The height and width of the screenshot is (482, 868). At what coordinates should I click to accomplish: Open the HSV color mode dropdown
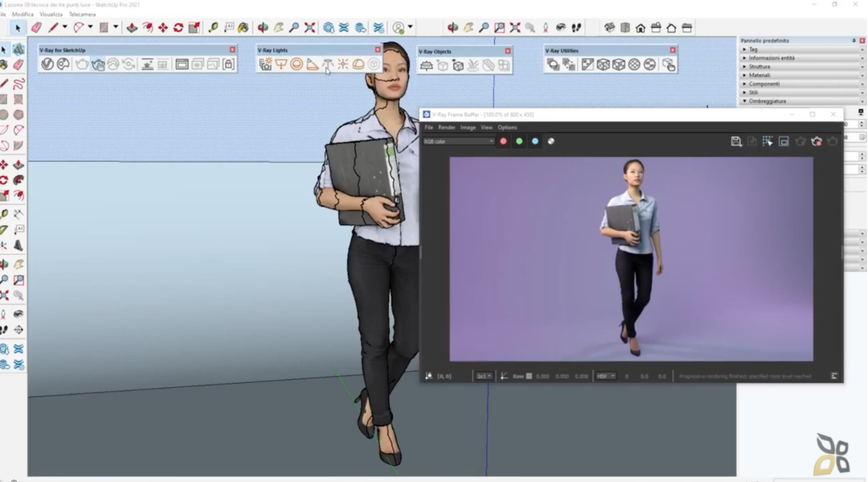coord(605,376)
